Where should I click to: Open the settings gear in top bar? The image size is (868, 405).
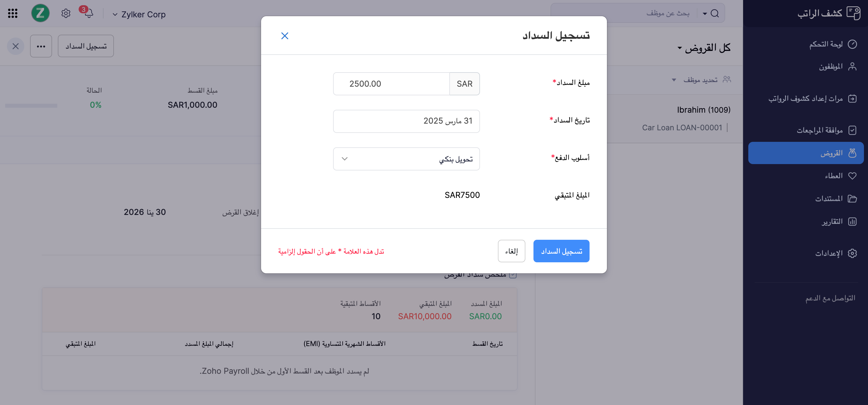(66, 14)
